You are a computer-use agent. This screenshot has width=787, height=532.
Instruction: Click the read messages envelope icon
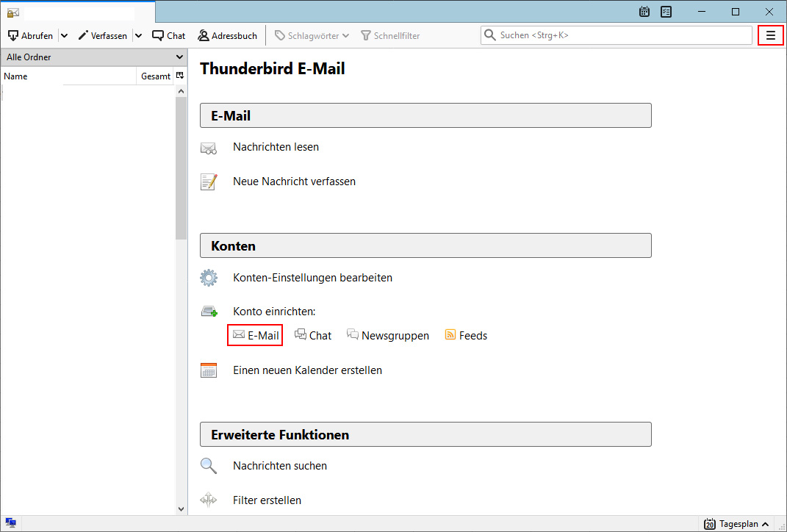[208, 148]
